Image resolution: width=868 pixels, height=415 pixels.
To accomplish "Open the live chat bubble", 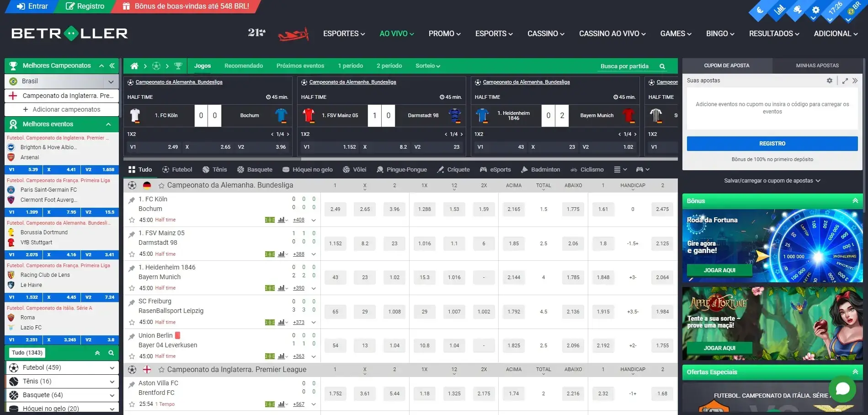I will (x=842, y=389).
